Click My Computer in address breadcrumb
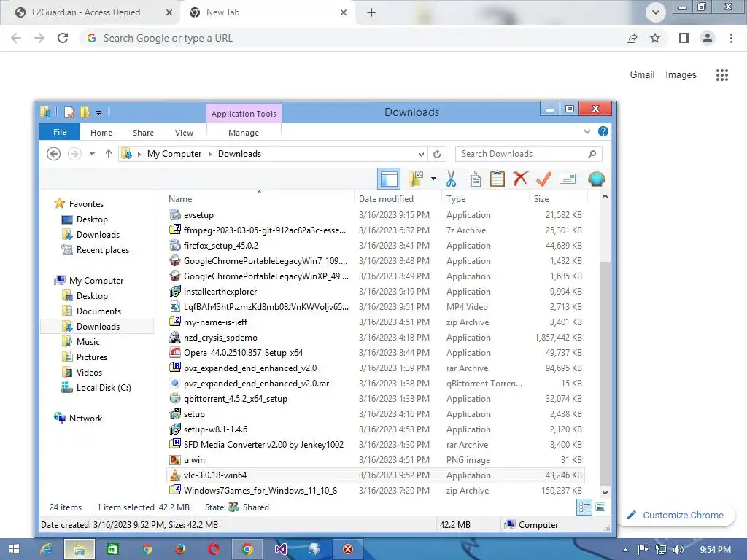 click(x=174, y=154)
